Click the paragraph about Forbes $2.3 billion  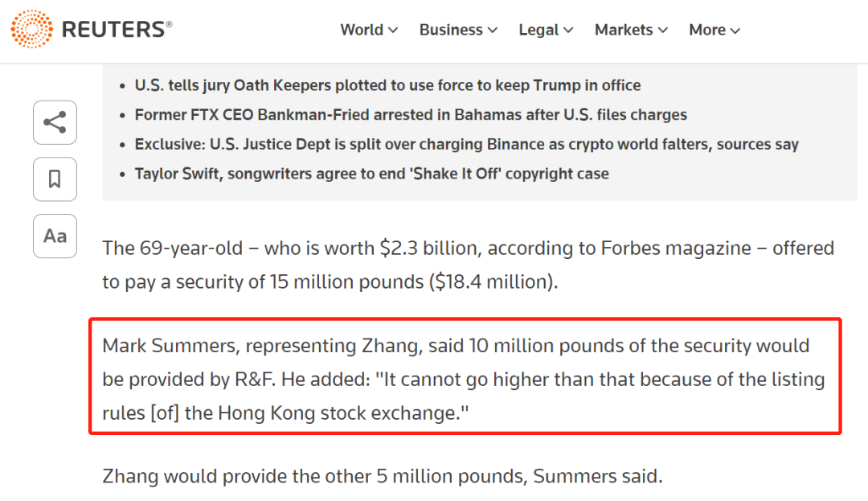(x=468, y=265)
